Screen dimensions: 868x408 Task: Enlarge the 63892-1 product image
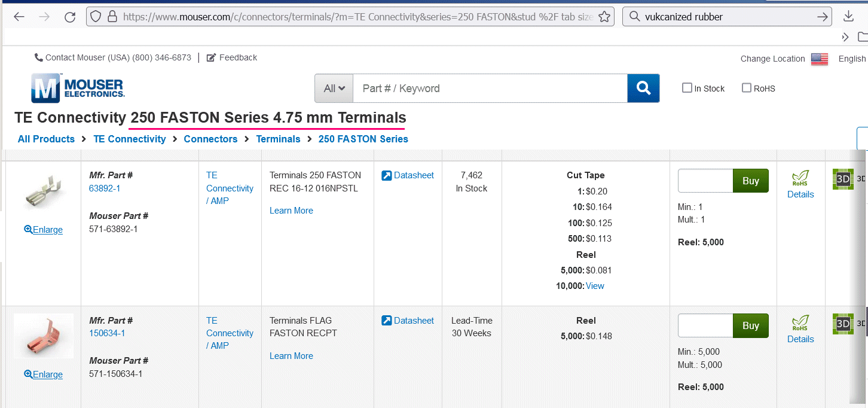pyautogui.click(x=43, y=230)
